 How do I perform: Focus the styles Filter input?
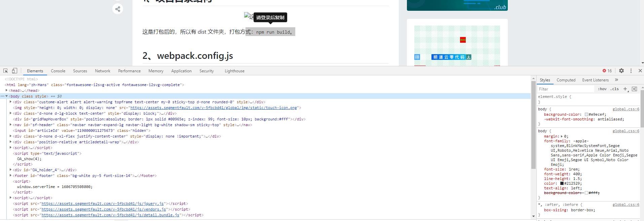566,89
